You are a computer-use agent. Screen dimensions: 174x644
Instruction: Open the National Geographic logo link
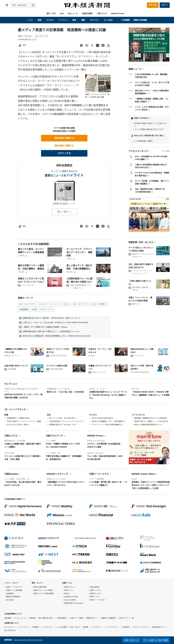click(45, 563)
